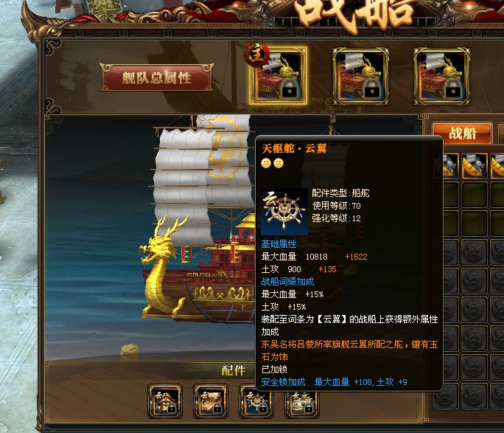Screen dimensions: 504x433
Task: Select the inventory item partly hidden by tooltip
Action: 451,166
